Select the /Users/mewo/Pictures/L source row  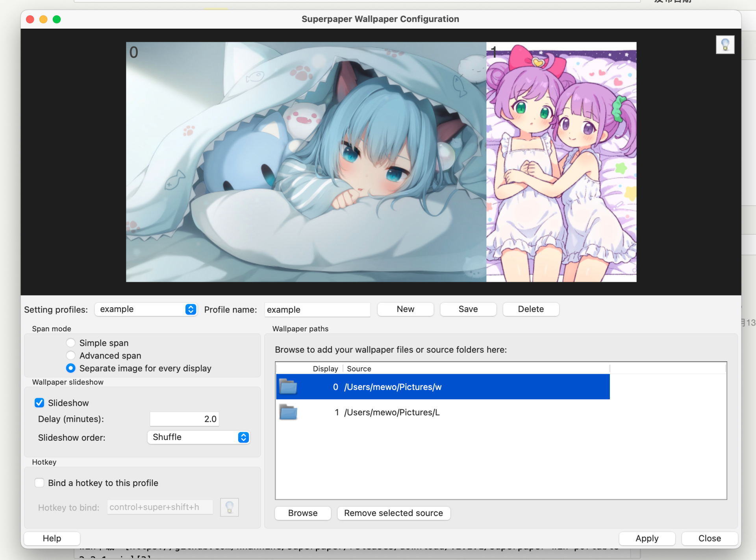(443, 412)
